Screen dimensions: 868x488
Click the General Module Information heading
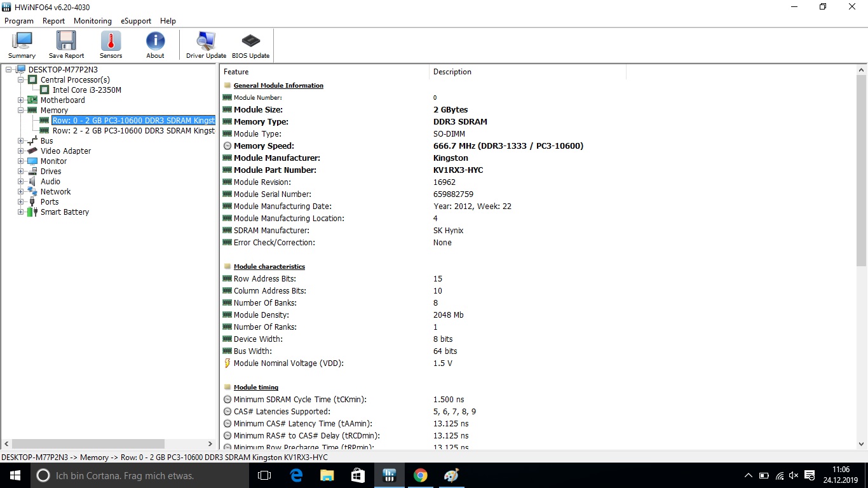[278, 85]
